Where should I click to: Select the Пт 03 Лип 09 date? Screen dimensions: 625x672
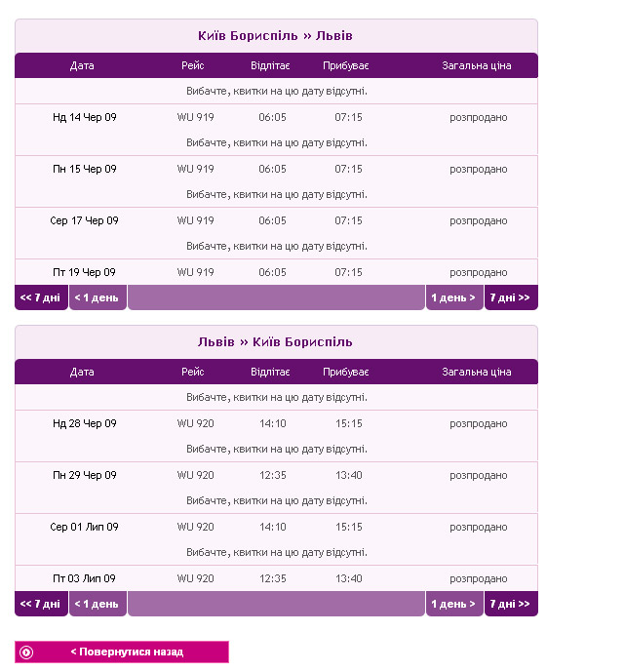pos(84,578)
